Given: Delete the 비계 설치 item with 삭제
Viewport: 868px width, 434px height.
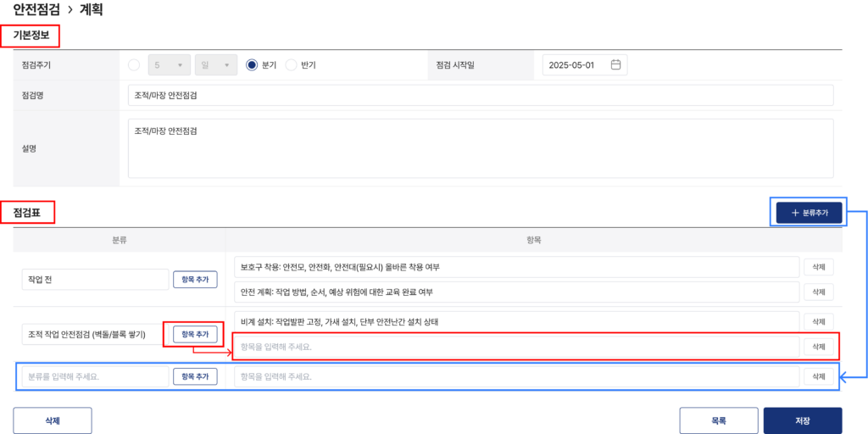Looking at the screenshot, I should 819,321.
